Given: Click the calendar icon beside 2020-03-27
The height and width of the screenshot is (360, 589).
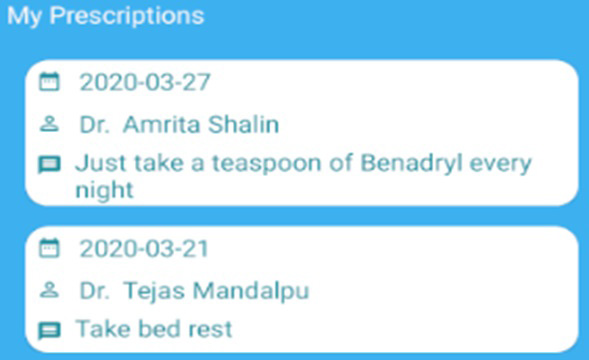Looking at the screenshot, I should [x=49, y=82].
